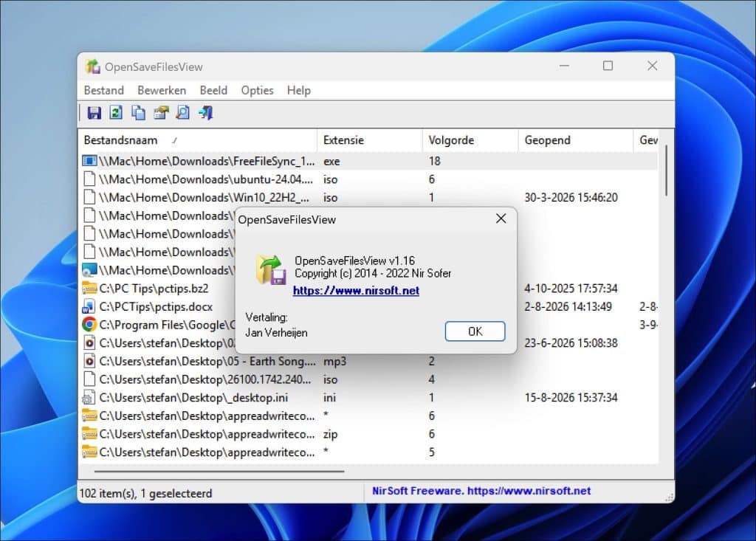
Task: Click the 23-6-2026 15:08:38 date cell
Action: pos(571,342)
